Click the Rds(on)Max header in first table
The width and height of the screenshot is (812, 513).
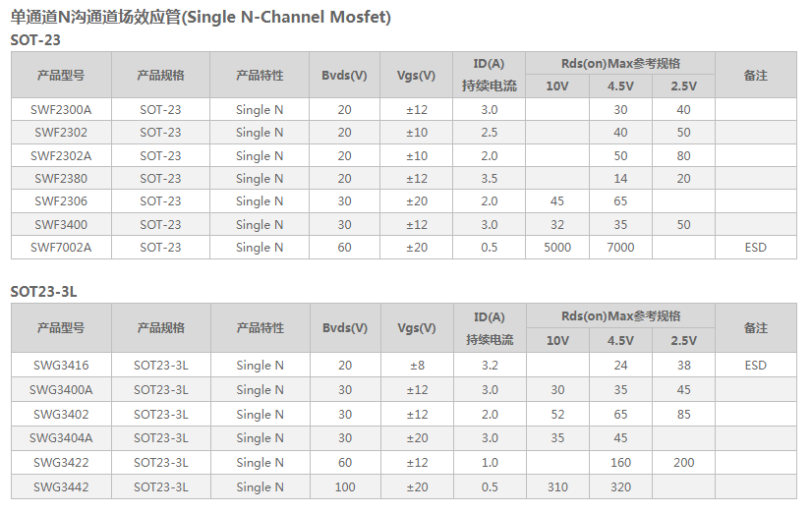620,63
